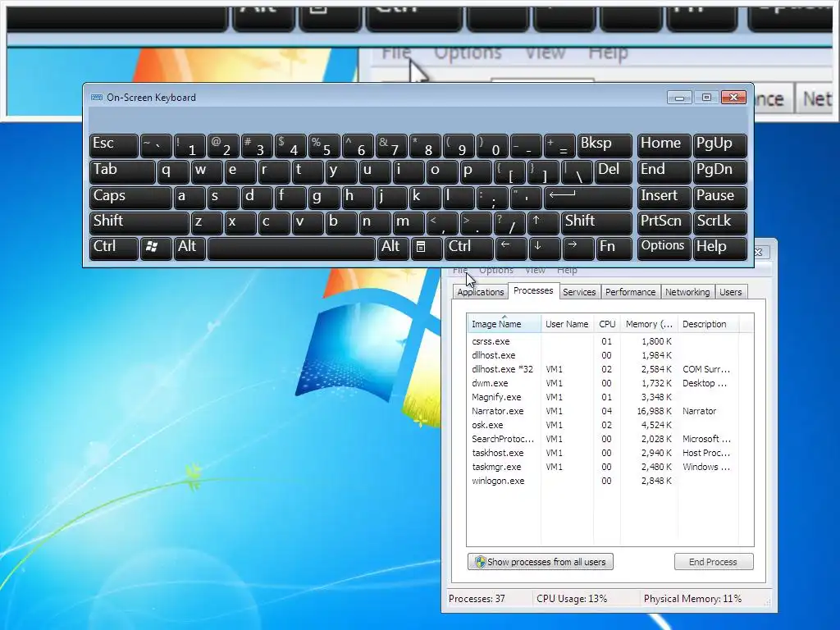The height and width of the screenshot is (630, 840).
Task: Sort by Memory column header
Action: (x=650, y=323)
